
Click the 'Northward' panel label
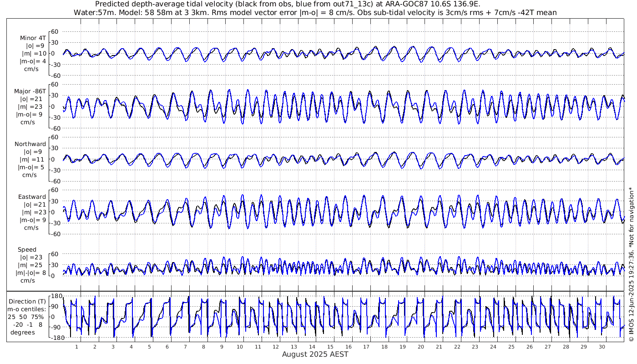point(30,144)
